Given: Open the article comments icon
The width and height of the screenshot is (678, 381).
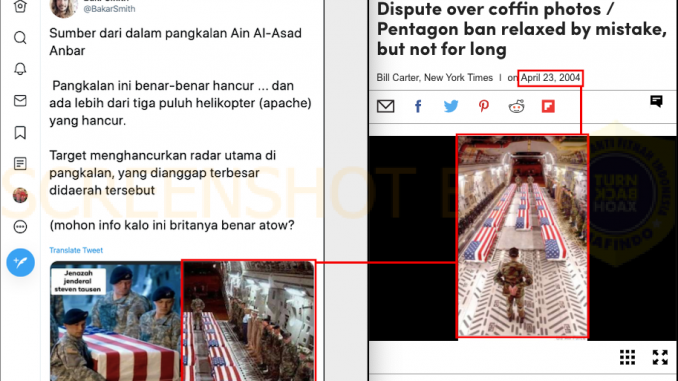Looking at the screenshot, I should 656,101.
